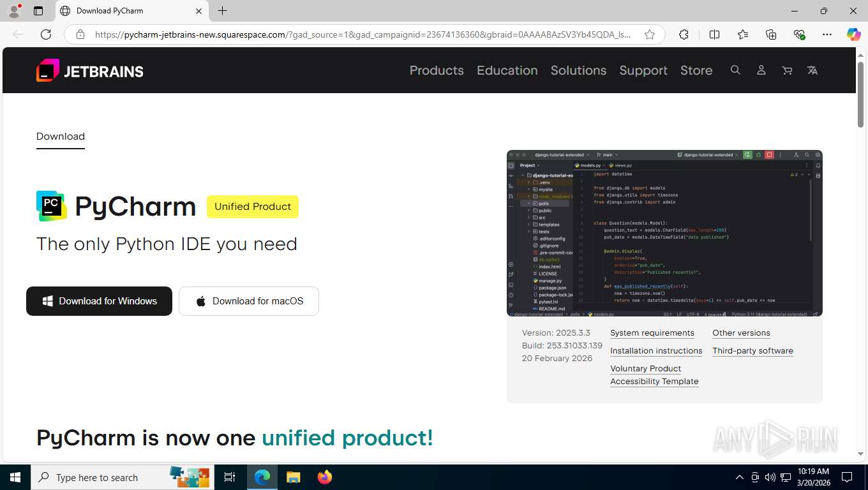The width and height of the screenshot is (868, 490).
Task: Open the Copilot sidebar icon
Action: [x=854, y=34]
